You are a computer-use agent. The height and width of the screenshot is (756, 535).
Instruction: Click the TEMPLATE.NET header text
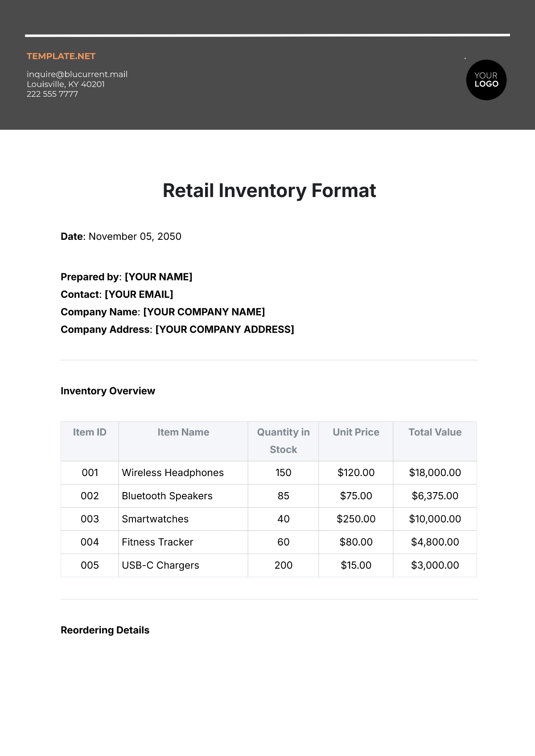click(61, 56)
